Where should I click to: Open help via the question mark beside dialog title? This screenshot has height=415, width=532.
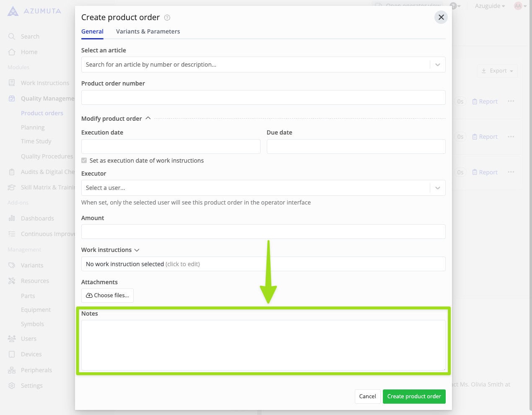coord(167,18)
